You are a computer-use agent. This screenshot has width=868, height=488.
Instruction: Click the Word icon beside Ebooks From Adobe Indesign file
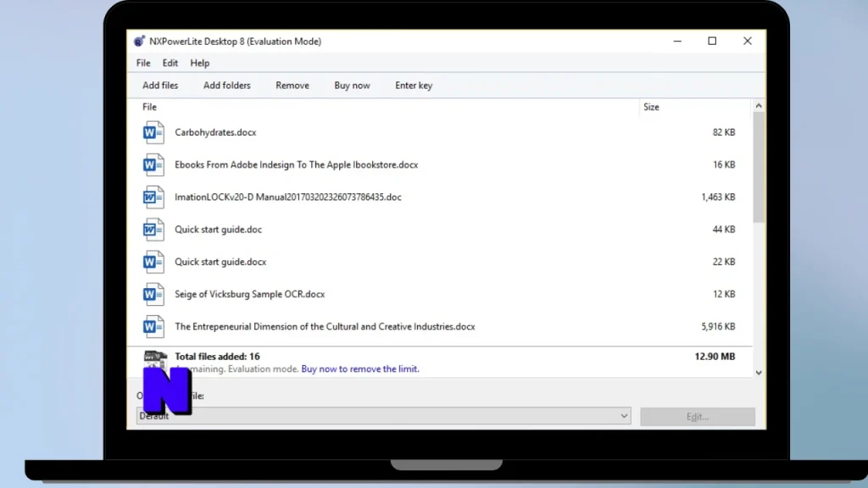click(153, 165)
